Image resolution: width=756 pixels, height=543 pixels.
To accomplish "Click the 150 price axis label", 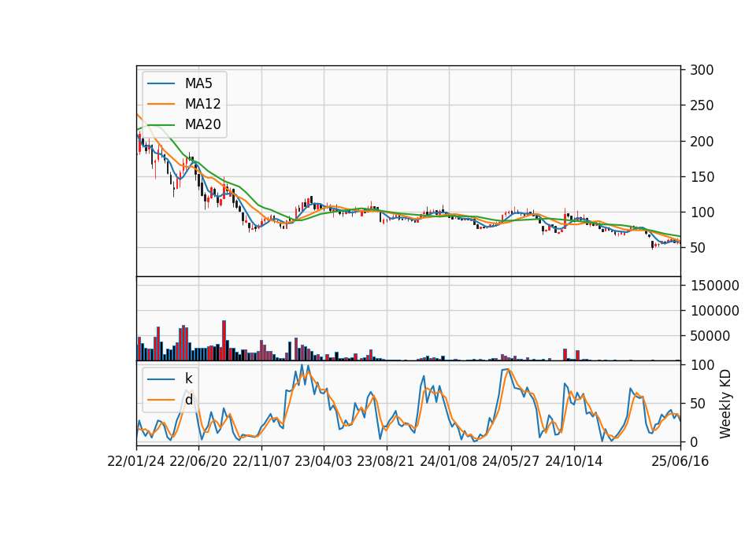I will (702, 177).
